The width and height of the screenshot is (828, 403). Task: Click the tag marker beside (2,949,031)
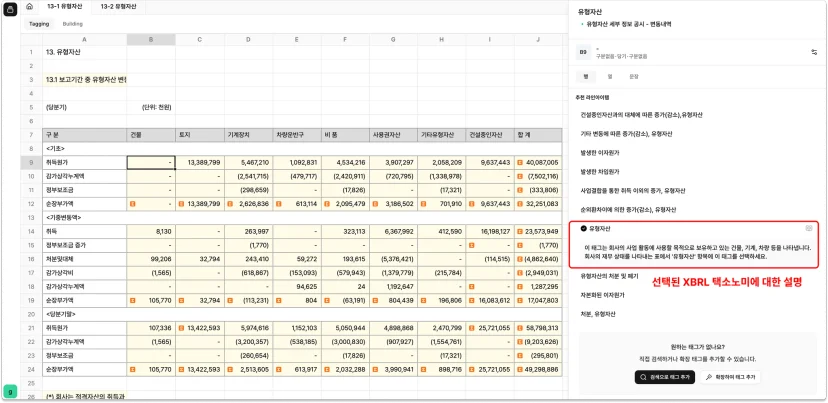[521, 272]
